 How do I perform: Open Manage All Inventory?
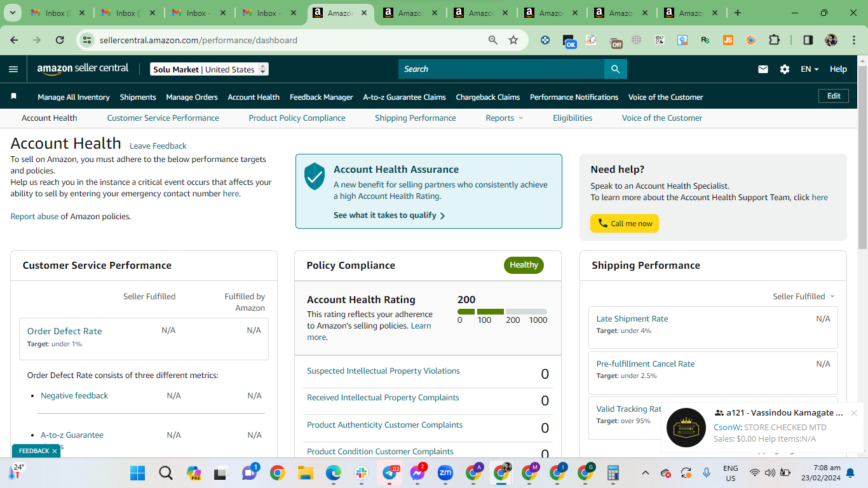74,97
